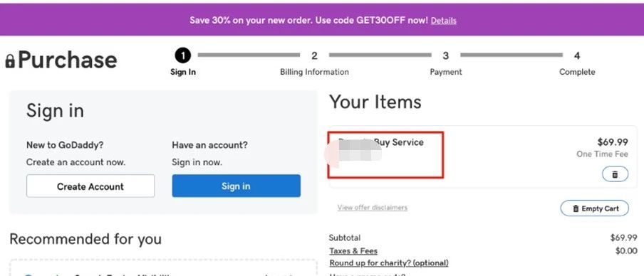Click the blue Sign in button

(237, 186)
